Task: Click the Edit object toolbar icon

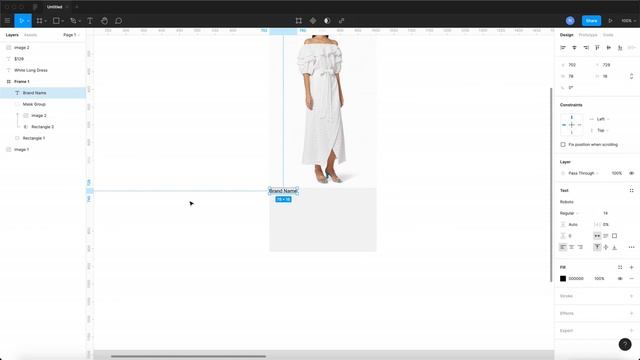Action: pos(299,21)
